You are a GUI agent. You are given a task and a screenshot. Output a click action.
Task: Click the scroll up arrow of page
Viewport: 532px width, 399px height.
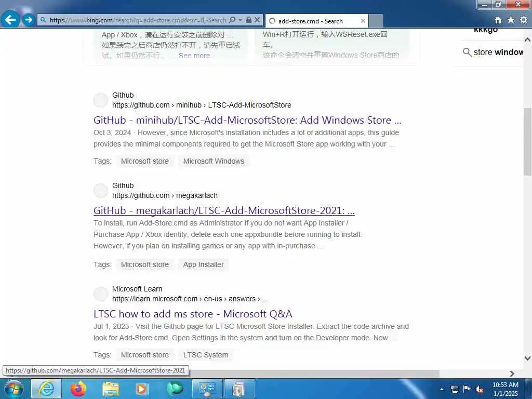coord(527,39)
